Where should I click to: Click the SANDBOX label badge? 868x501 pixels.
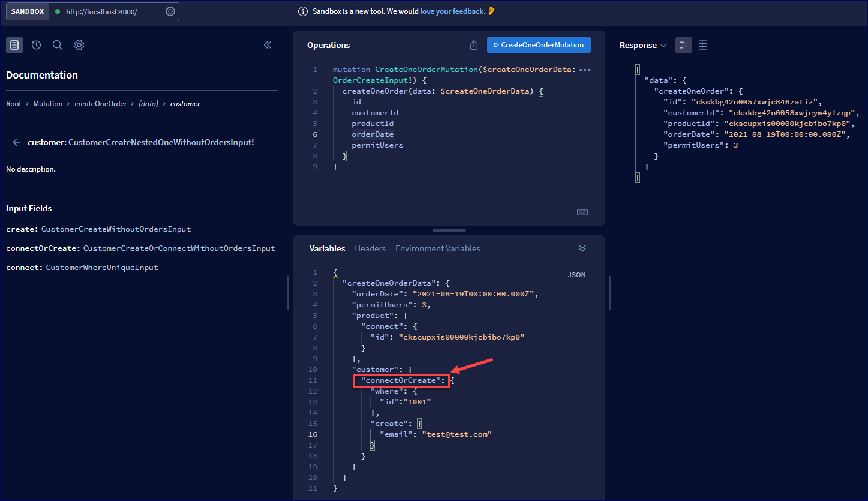[x=28, y=11]
